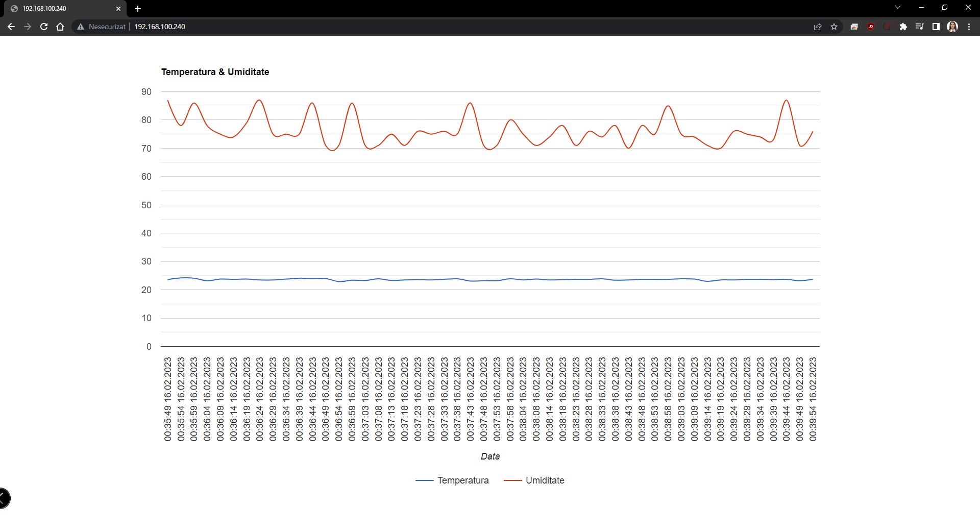Open a new tab with plus button
Image resolution: width=980 pixels, height=531 pixels.
[138, 9]
